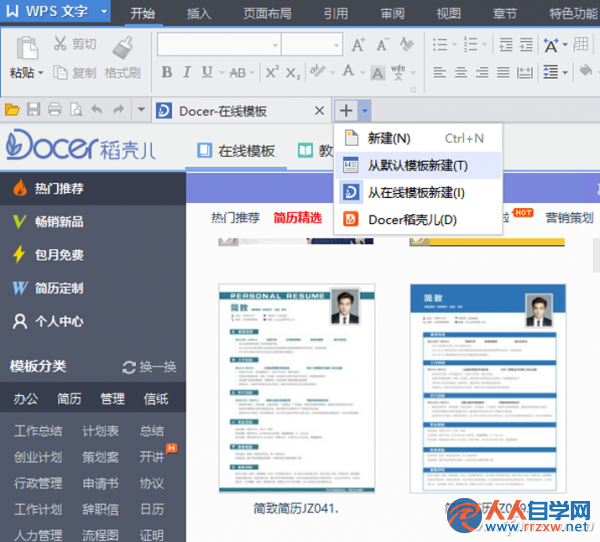Toggle bold formatting

point(167,72)
